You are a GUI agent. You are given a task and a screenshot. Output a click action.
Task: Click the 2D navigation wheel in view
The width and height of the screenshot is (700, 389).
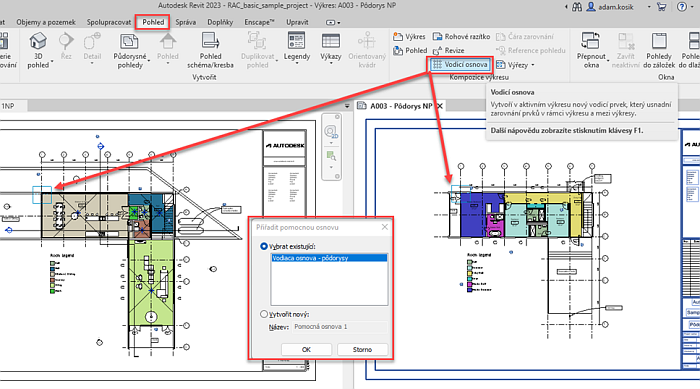[331, 131]
